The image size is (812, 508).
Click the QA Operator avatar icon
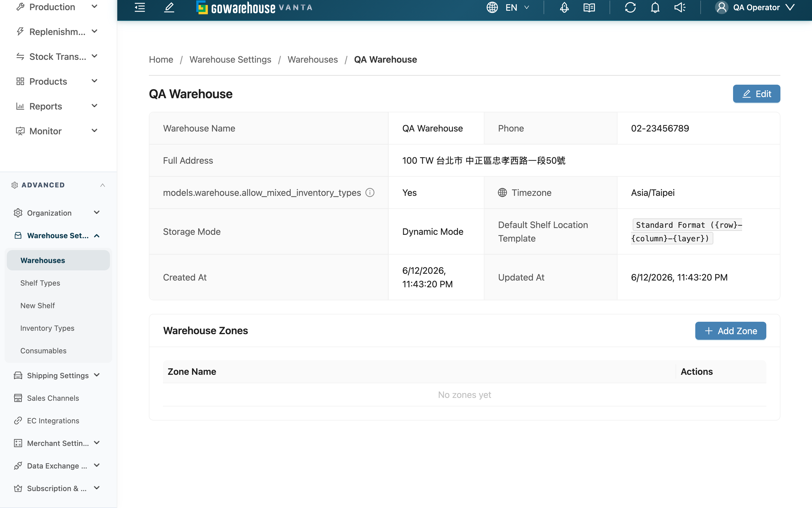coord(721,7)
